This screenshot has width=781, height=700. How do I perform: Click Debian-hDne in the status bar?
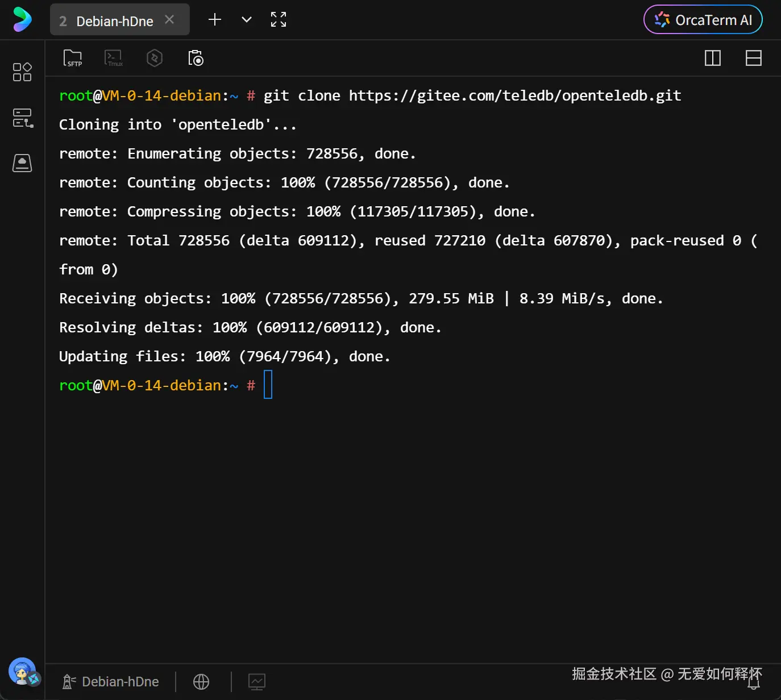[110, 682]
